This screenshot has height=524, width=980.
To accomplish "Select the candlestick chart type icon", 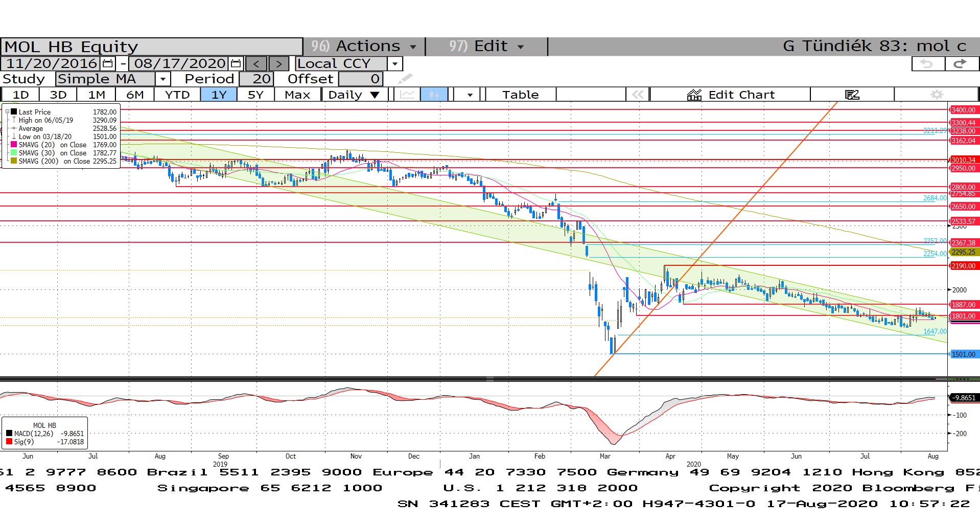I will tap(434, 95).
